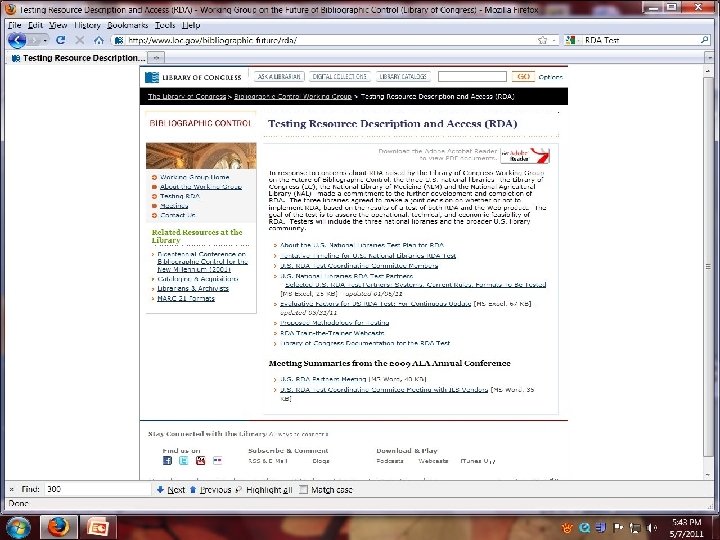Click the Get Adobe Reader badge
Viewport: 720px width, 540px height.
(525, 155)
